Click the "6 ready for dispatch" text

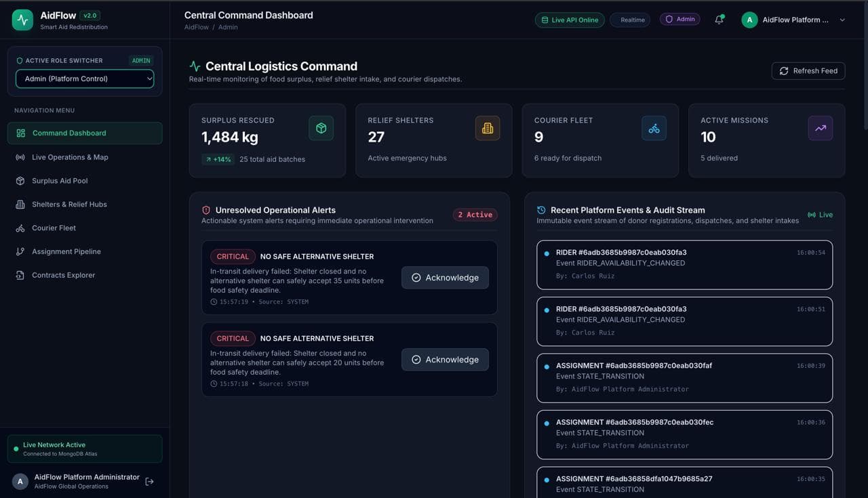point(568,158)
